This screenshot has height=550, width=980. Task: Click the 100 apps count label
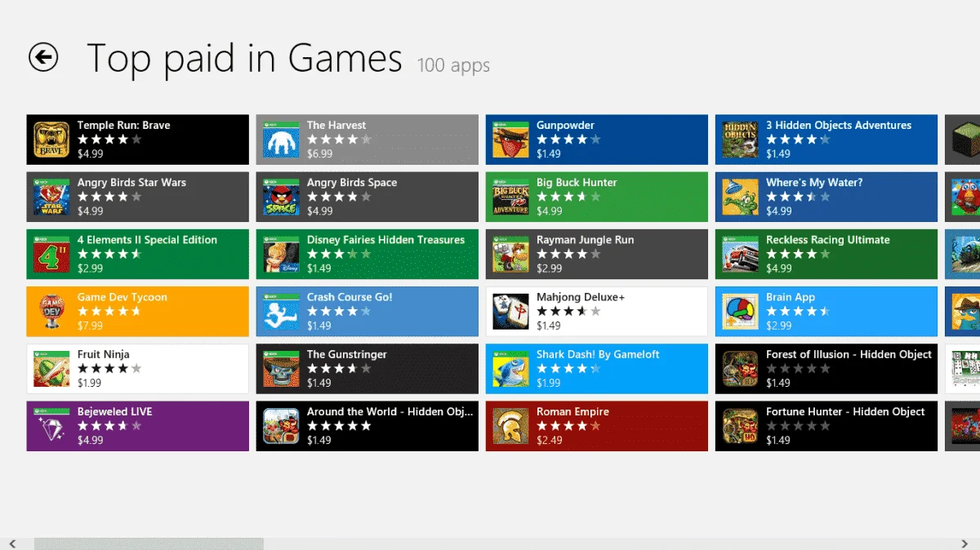click(x=453, y=65)
